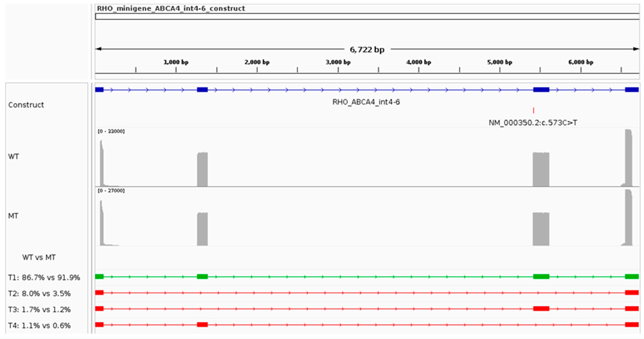The width and height of the screenshot is (644, 339).
Task: Select T4: 1.1% vs 0.6% track label
Action: click(39, 326)
